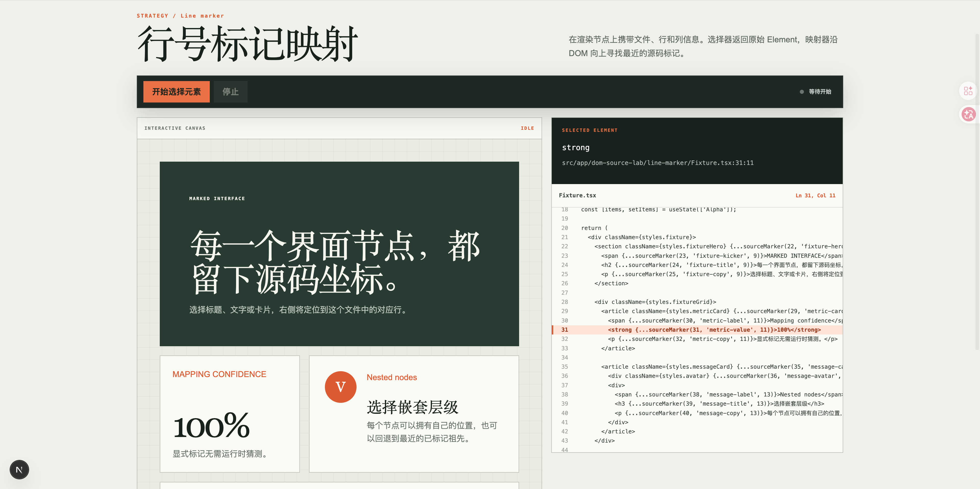980x489 pixels.
Task: Select the orange V avatar circle
Action: (340, 387)
